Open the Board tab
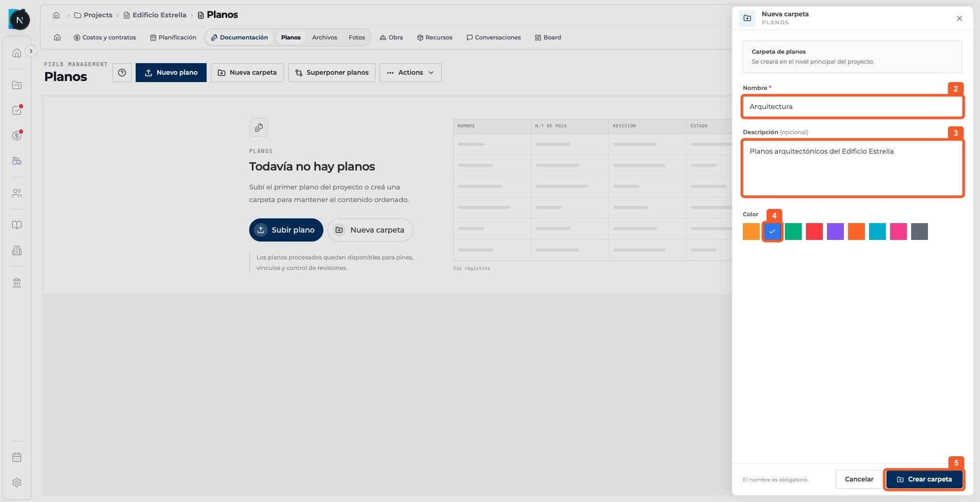 (x=548, y=37)
